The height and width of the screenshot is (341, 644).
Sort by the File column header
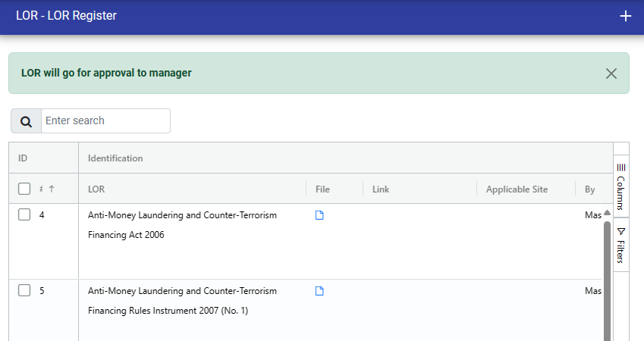pyautogui.click(x=322, y=189)
